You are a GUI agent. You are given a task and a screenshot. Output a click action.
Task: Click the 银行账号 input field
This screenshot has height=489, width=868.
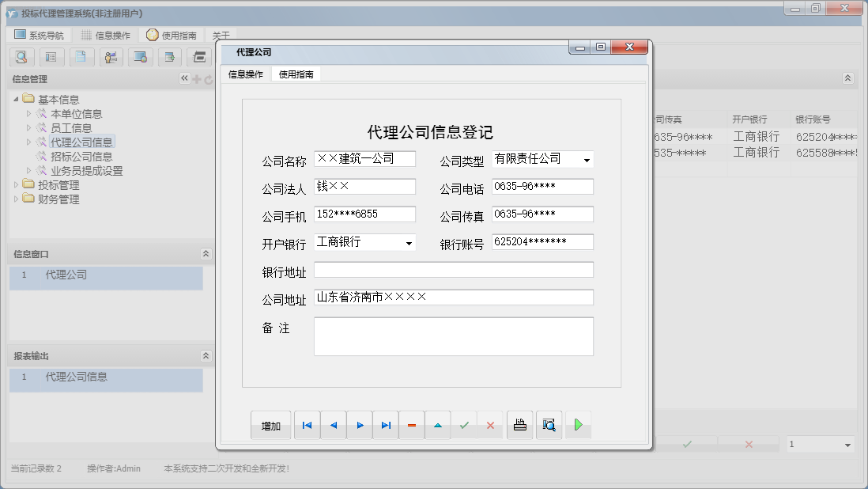point(542,242)
